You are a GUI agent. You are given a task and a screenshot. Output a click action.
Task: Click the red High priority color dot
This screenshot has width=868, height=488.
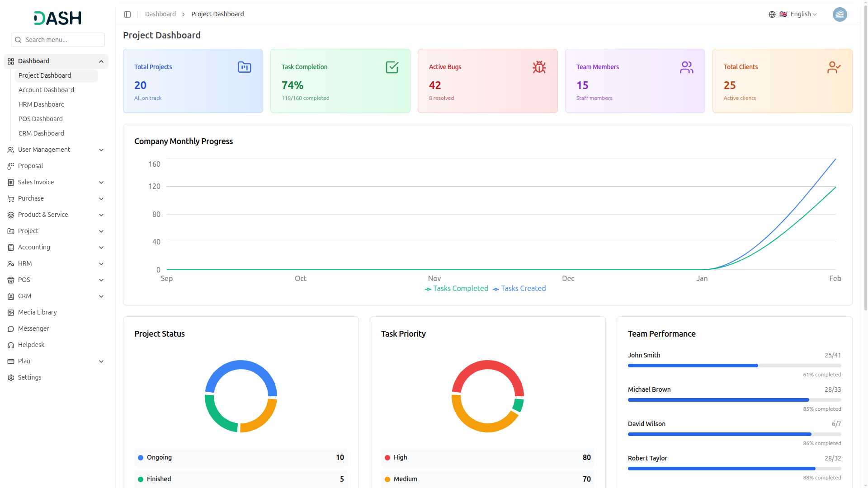[x=387, y=458]
